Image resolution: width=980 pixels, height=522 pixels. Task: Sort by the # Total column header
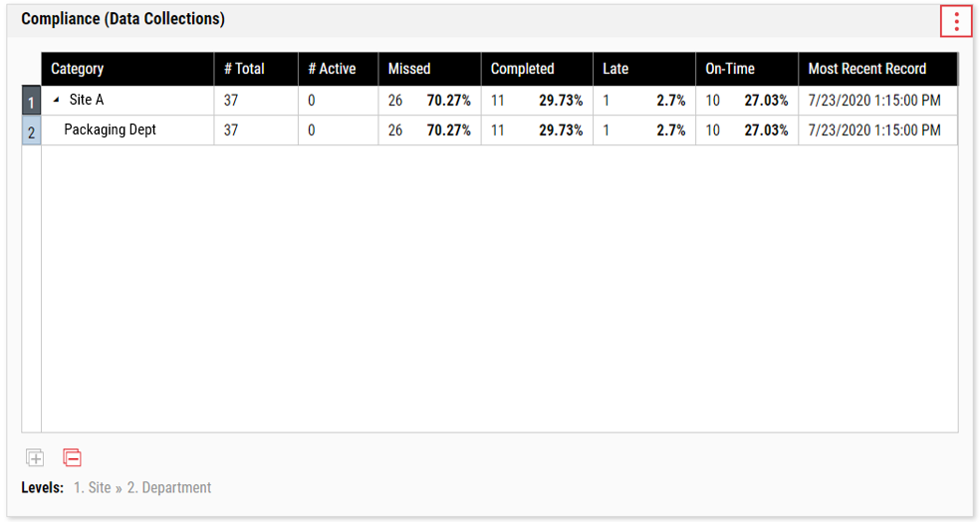pos(256,69)
